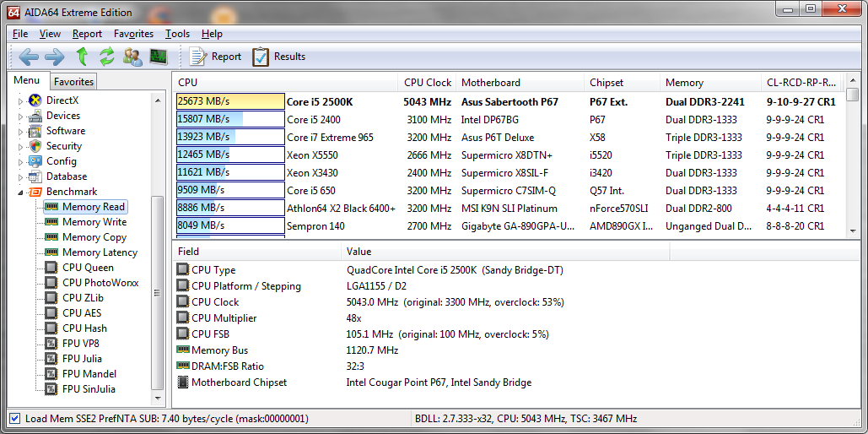The image size is (868, 434).
Task: Collapse the Benchmark tree node
Action: tap(21, 193)
